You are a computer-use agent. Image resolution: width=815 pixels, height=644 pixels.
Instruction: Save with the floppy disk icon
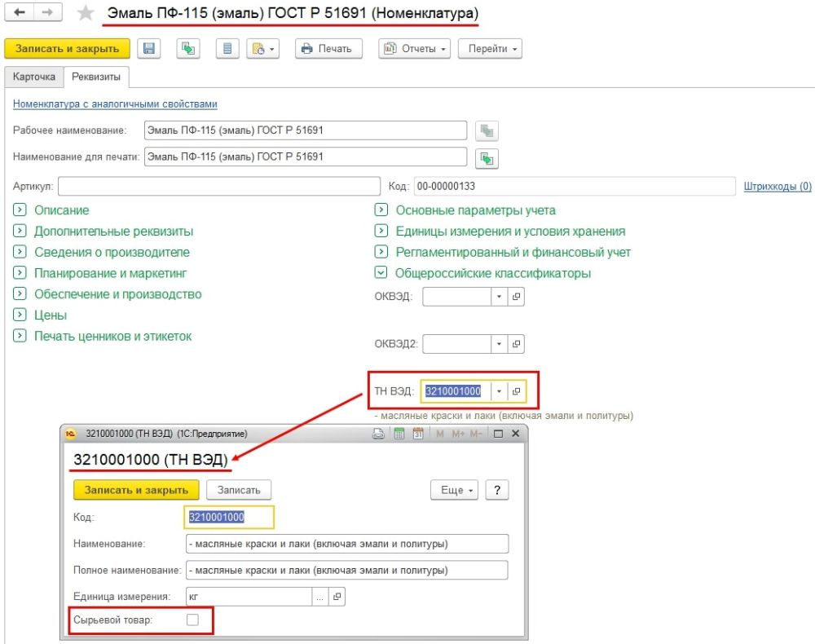pos(149,49)
